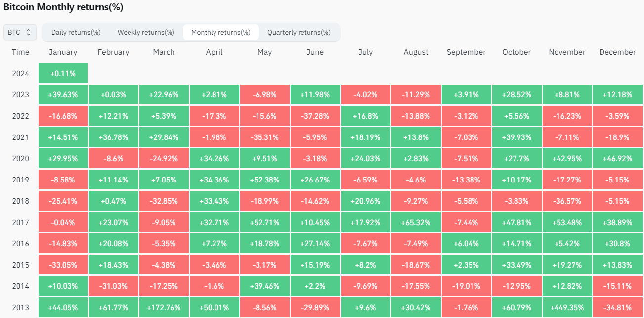The height and width of the screenshot is (318, 644).
Task: Click the 2013 year row label
Action: click(x=20, y=307)
